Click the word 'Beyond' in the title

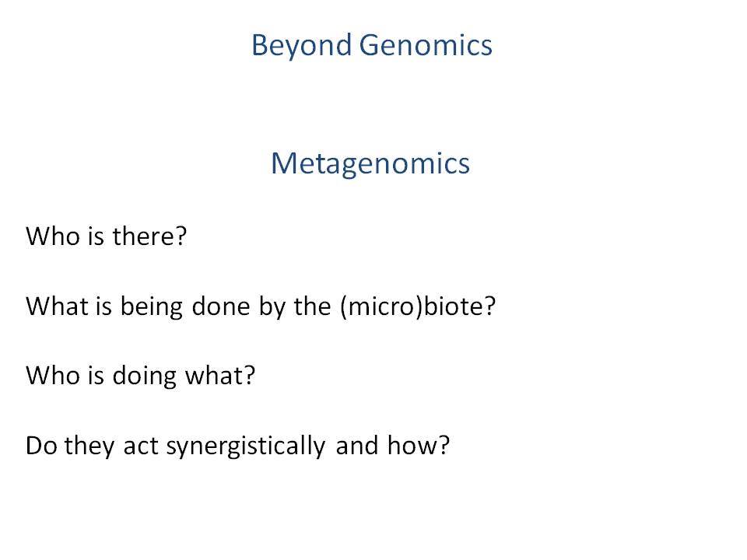pyautogui.click(x=302, y=46)
